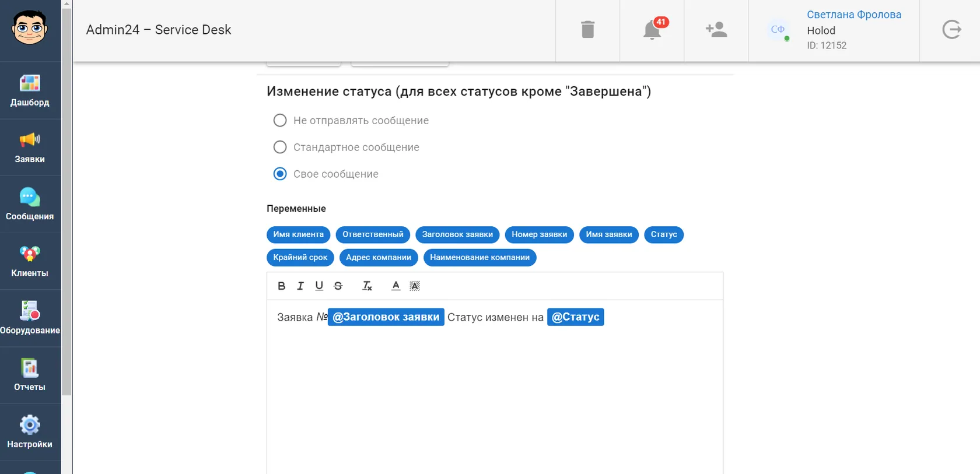Click the 'Admin24 – Service Desk' title
Viewport: 980px width, 474px height.
(x=159, y=30)
